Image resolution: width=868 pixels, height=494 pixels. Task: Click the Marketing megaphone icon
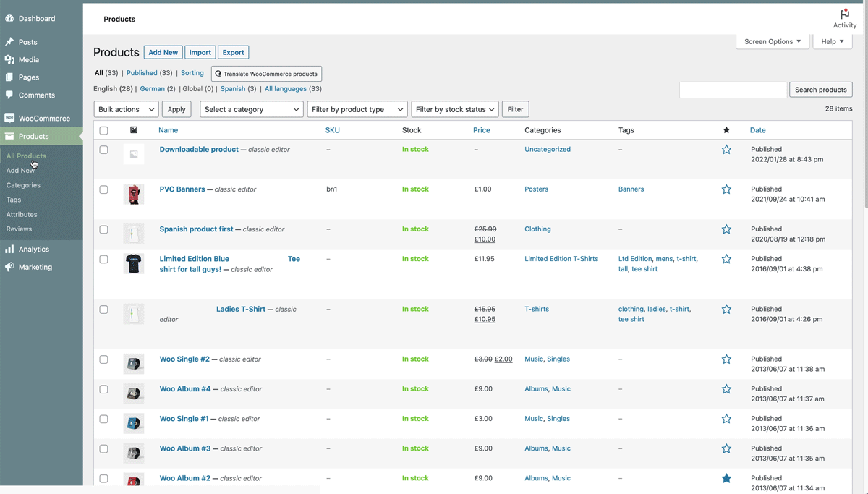coord(9,267)
